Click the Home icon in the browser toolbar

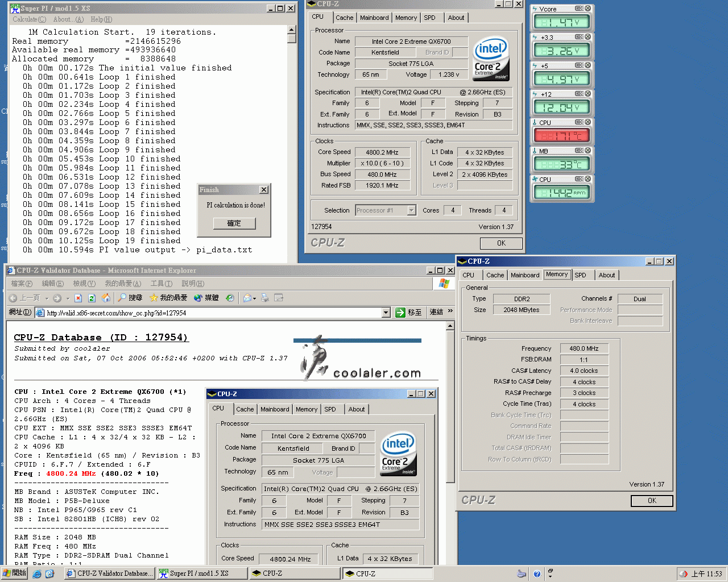[106, 297]
